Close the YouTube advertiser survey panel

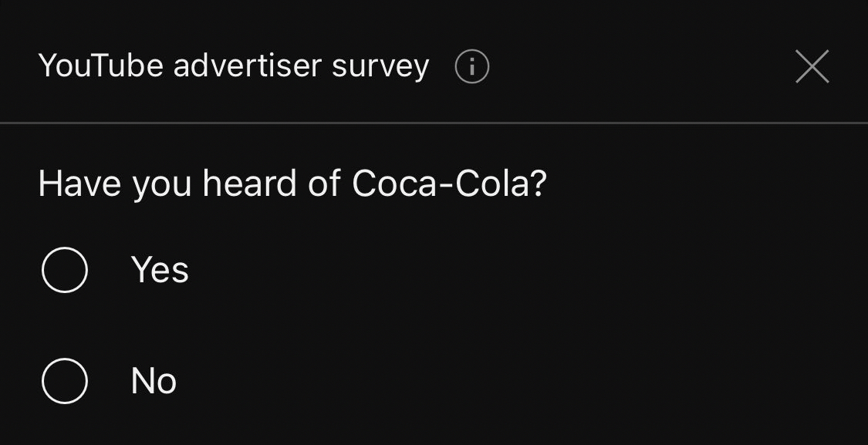click(812, 67)
